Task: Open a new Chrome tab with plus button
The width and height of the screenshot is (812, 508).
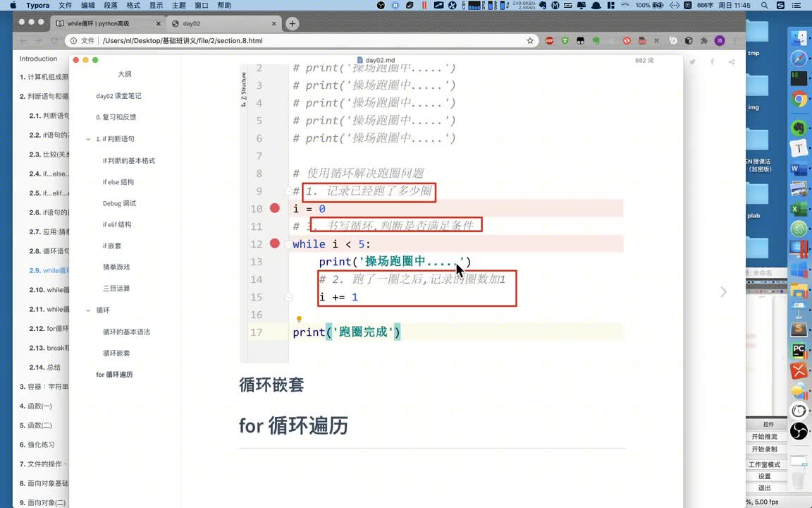Action: click(292, 23)
